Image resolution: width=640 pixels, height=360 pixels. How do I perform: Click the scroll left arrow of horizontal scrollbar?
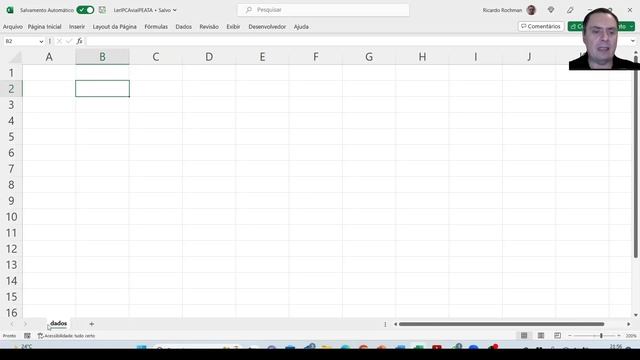(395, 324)
